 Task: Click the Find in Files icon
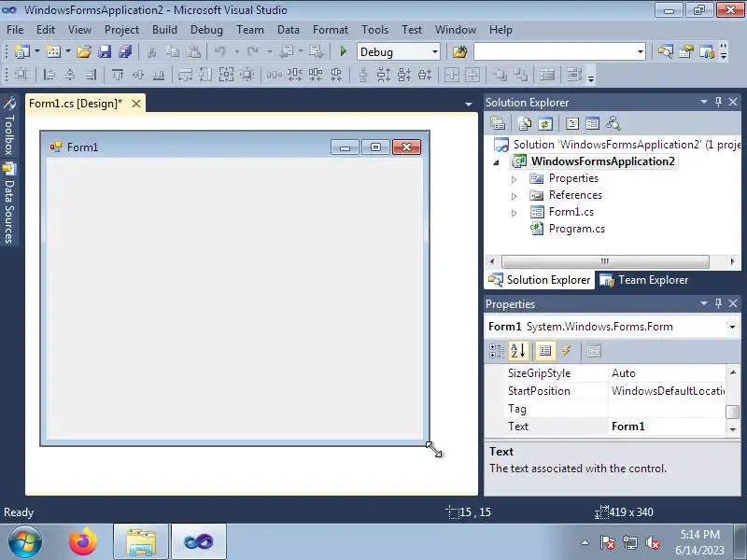(460, 51)
